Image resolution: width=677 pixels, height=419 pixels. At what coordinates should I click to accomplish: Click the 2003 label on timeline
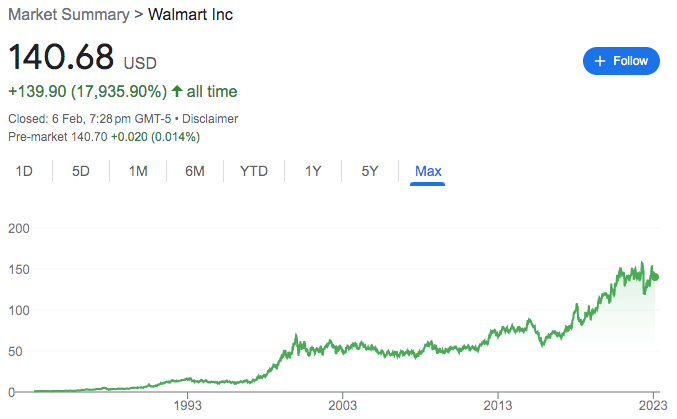(x=343, y=405)
